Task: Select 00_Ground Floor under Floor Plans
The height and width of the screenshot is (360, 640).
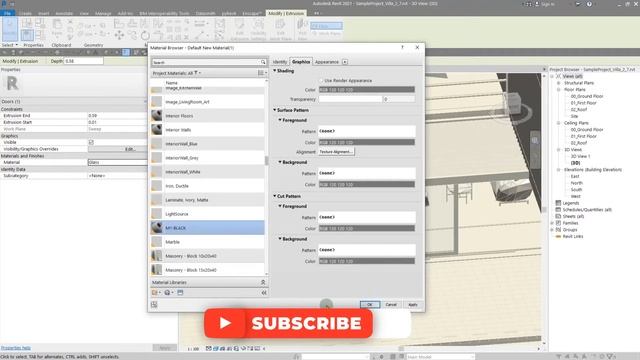Action: click(587, 96)
